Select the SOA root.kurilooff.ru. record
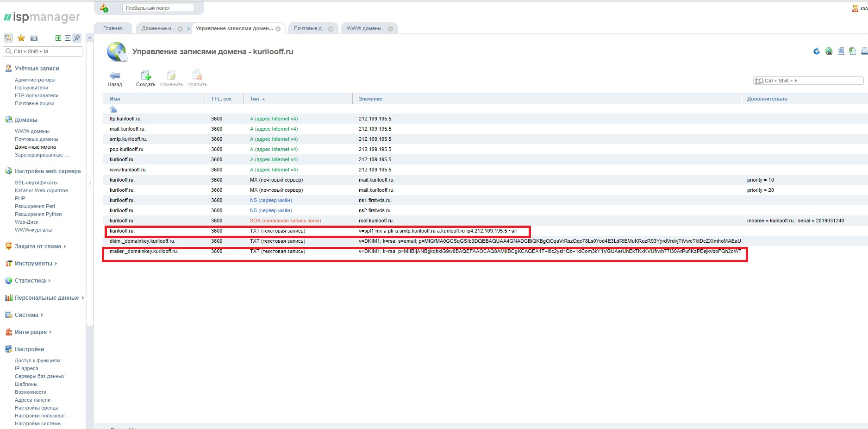Image resolution: width=868 pixels, height=429 pixels. [x=485, y=221]
